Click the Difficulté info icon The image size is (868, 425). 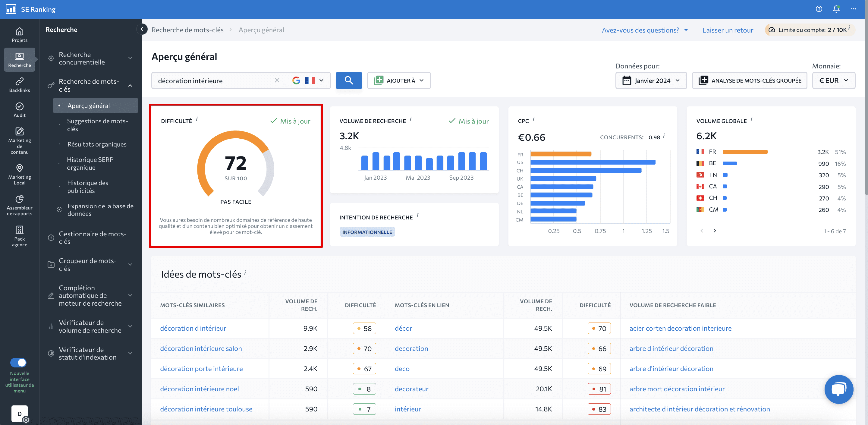(x=197, y=119)
